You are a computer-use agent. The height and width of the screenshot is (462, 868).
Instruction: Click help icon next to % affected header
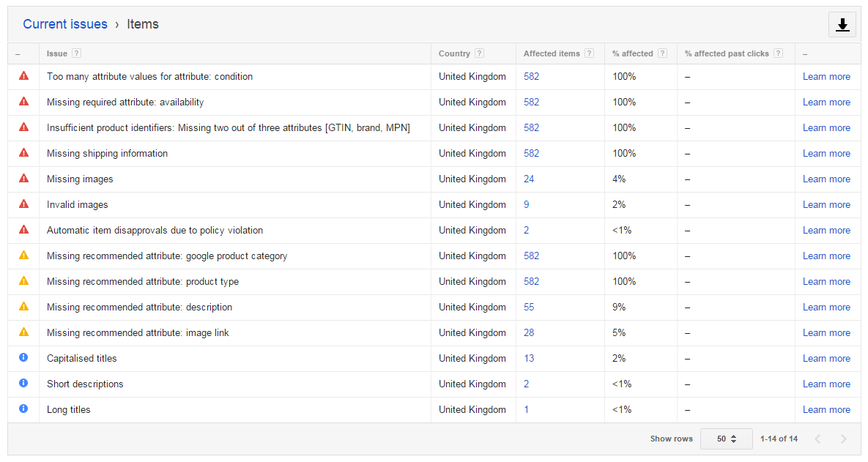coord(662,53)
